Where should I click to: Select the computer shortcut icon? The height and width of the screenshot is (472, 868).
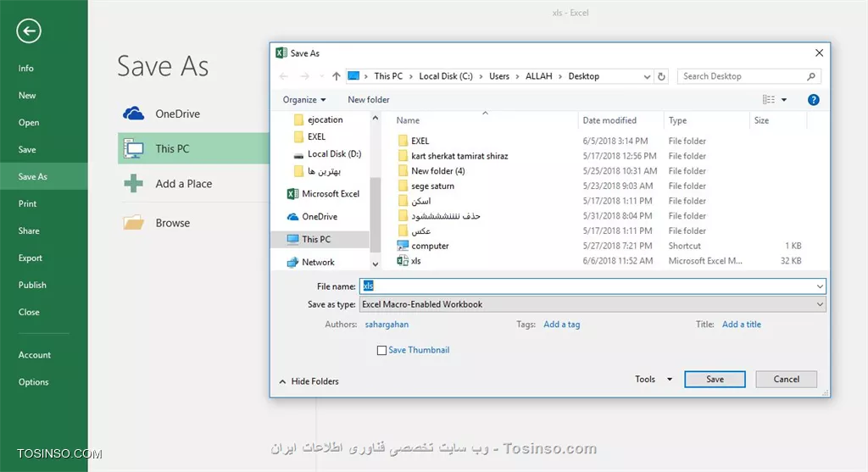pos(403,246)
